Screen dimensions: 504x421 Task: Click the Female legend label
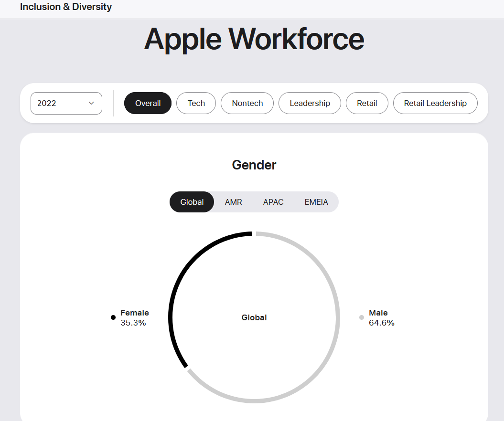click(x=135, y=313)
